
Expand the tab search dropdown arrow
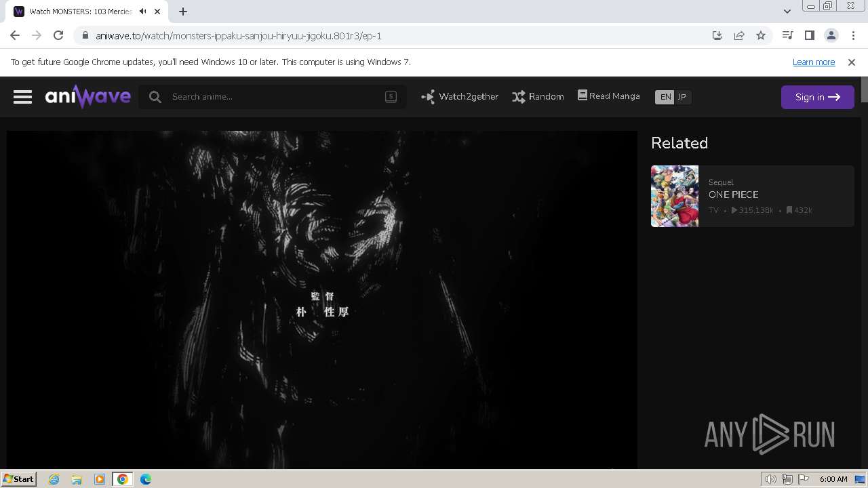787,12
